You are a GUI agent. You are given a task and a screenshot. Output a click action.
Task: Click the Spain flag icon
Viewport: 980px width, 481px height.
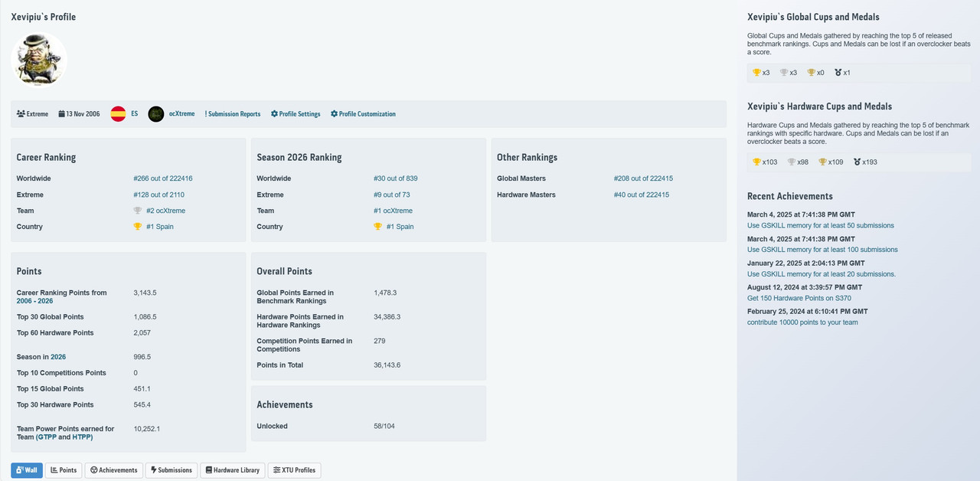pyautogui.click(x=118, y=114)
